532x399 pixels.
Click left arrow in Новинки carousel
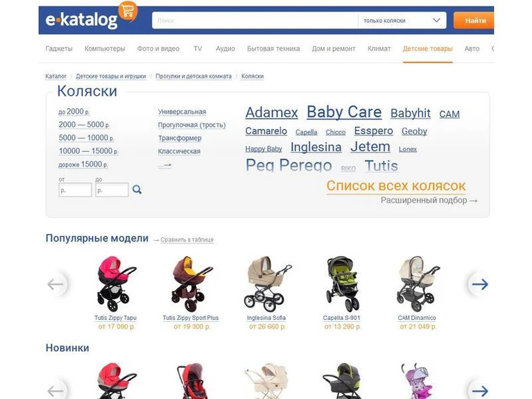(55, 391)
